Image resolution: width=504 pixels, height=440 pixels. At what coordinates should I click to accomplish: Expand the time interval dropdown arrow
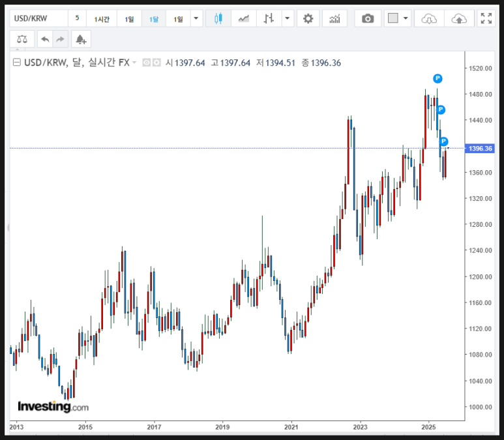(196, 19)
